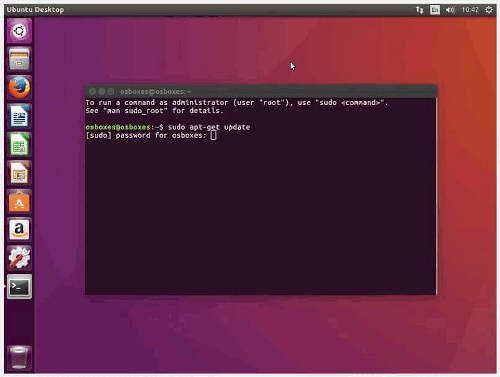Image resolution: width=500 pixels, height=377 pixels.
Task: Minimize the osboxes terminal window
Action: [102, 91]
